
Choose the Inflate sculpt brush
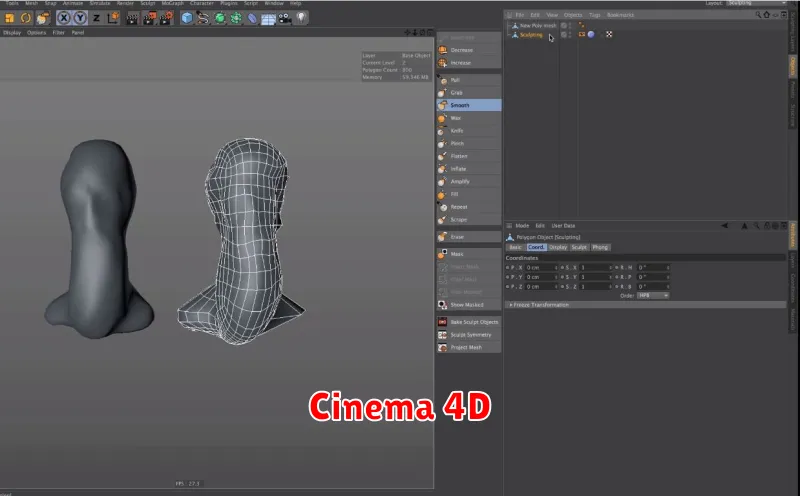click(x=468, y=169)
